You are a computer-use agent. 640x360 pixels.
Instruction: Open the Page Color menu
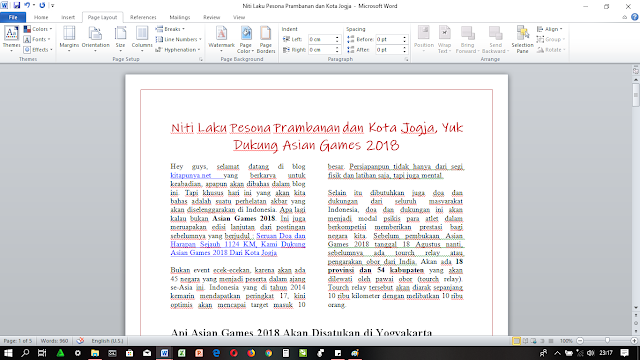click(246, 39)
